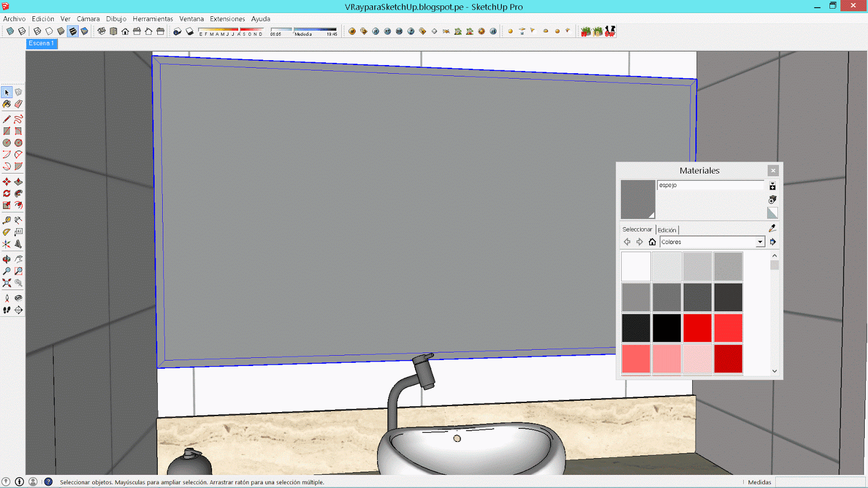The height and width of the screenshot is (488, 868).
Task: Toggle shadows display on
Action: (190, 31)
